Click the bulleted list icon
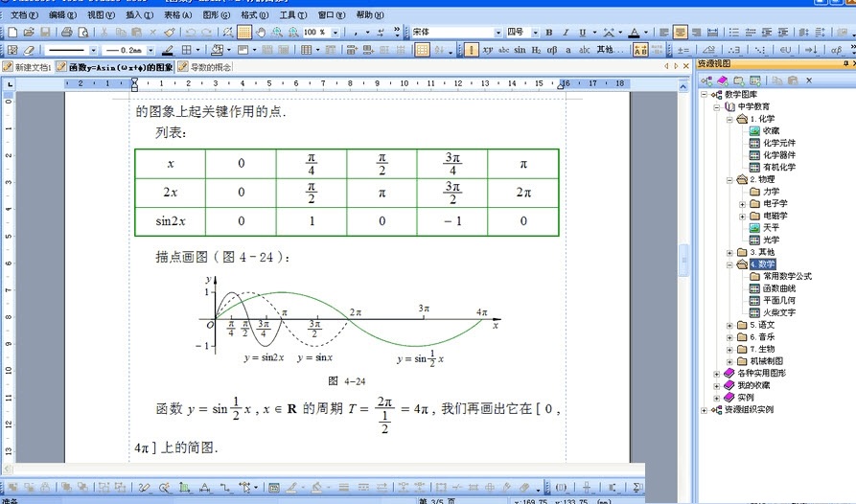Viewport: 856px width, 504px height. [734, 33]
